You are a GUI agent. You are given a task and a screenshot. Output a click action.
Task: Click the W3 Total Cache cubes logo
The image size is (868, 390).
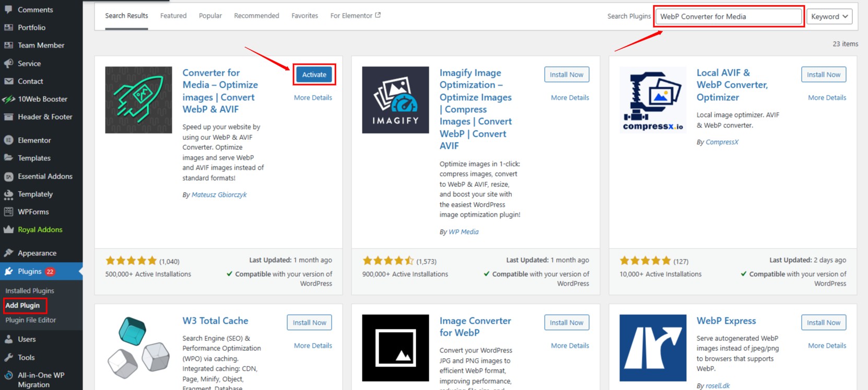(138, 348)
